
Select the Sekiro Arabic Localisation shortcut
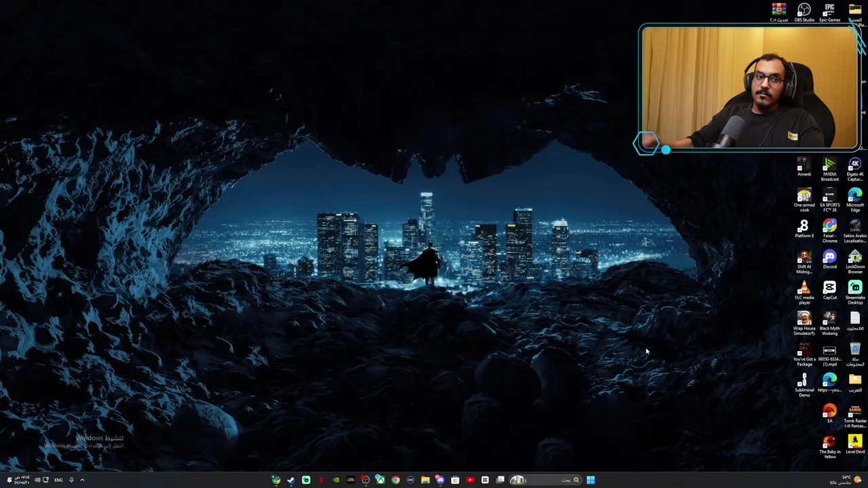coord(854,231)
